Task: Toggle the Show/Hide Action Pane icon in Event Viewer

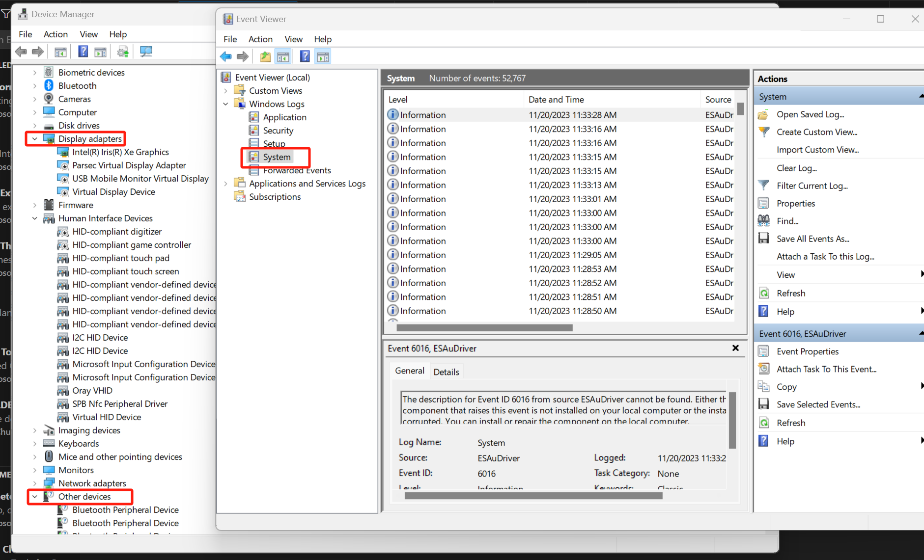Action: [323, 56]
